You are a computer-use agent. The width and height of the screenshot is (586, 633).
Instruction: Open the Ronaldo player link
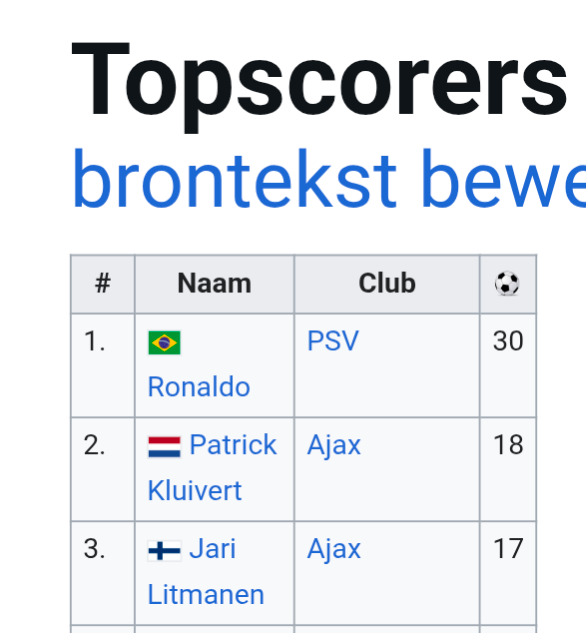(x=199, y=387)
